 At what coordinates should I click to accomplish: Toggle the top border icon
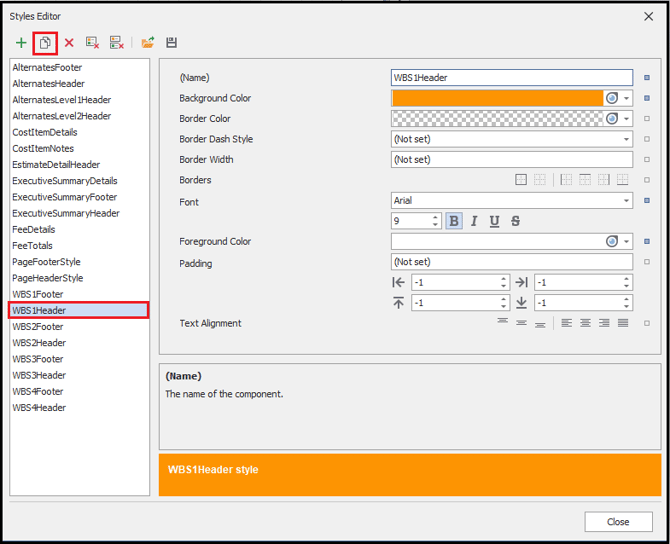click(x=585, y=180)
